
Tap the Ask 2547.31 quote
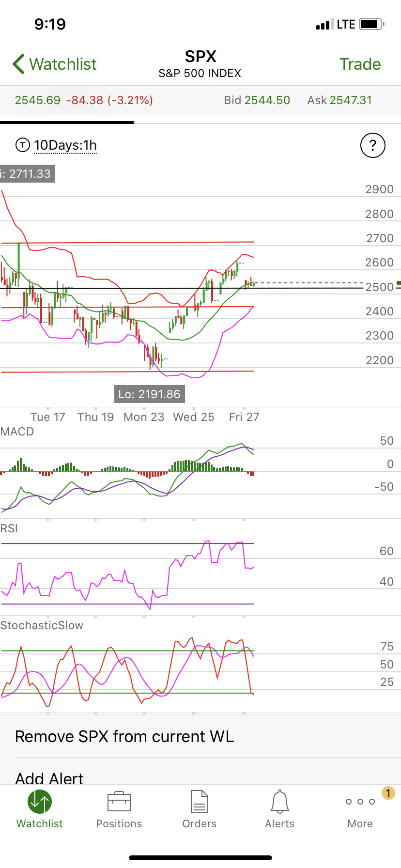tap(339, 100)
